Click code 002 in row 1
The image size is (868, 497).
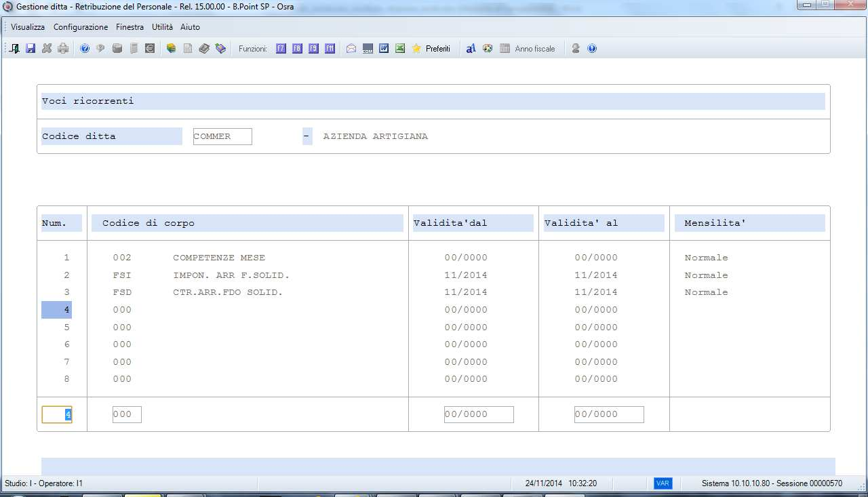point(122,258)
